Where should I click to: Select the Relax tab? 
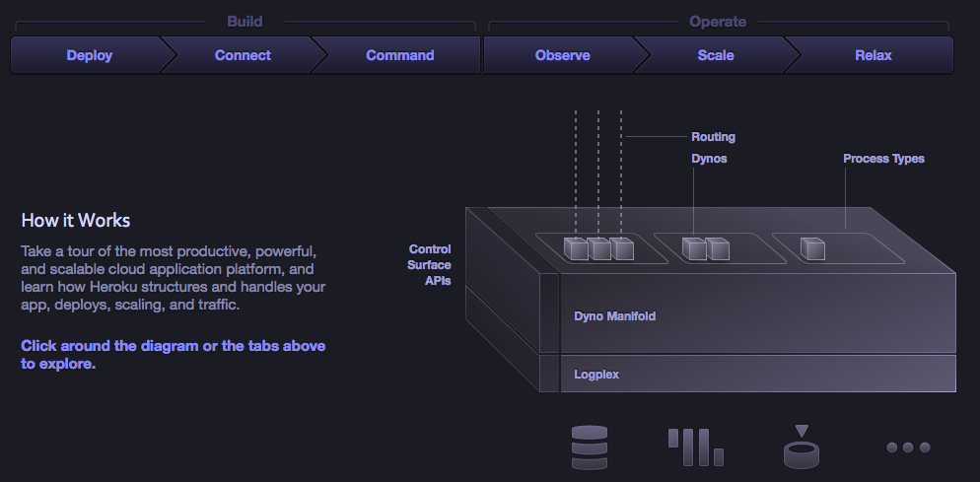(x=874, y=55)
